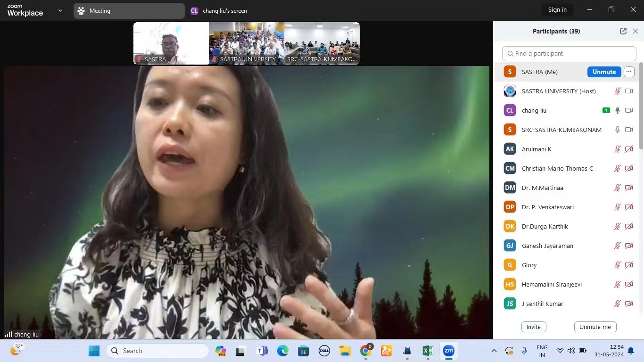Click the Find a participant search field

pos(569,53)
